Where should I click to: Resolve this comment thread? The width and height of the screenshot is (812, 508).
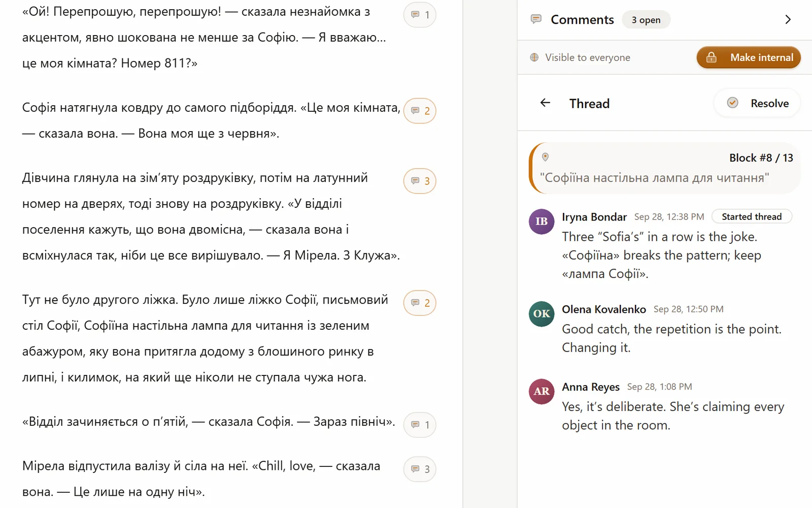point(757,103)
